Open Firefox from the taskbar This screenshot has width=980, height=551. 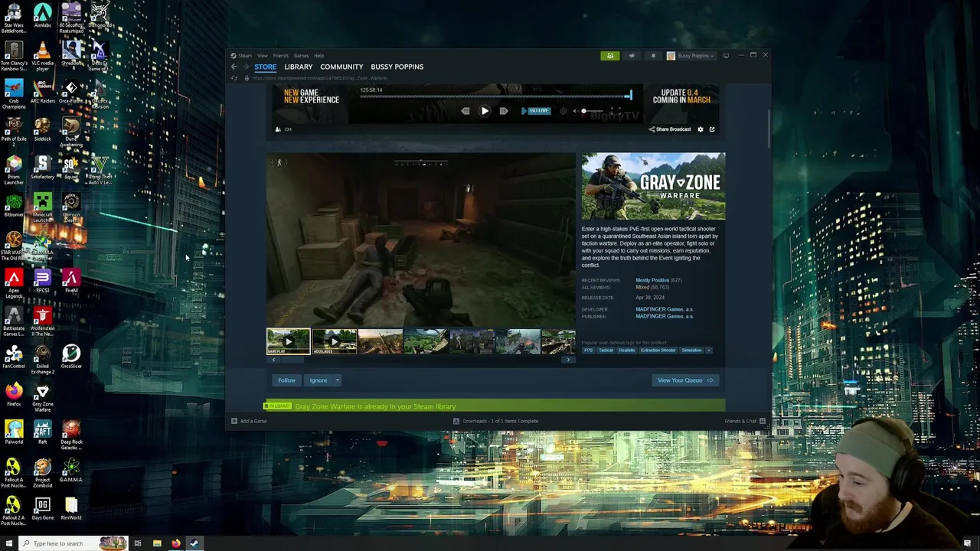(x=175, y=543)
